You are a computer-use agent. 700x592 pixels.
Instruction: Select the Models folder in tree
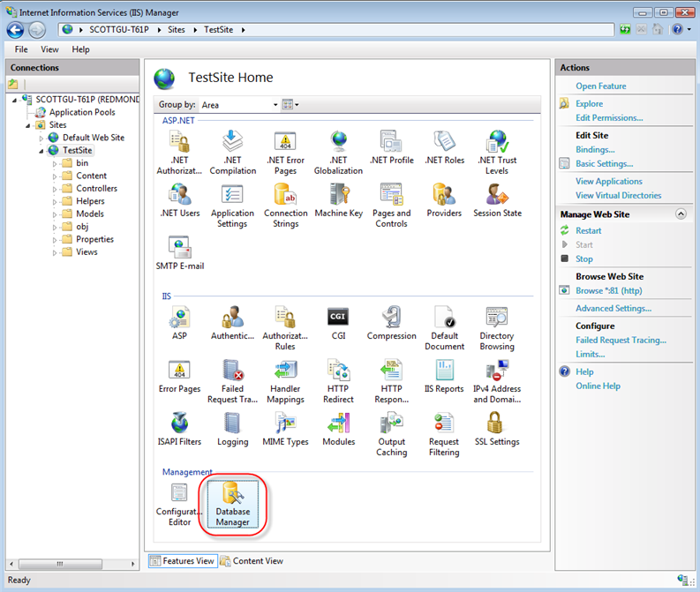tap(90, 214)
